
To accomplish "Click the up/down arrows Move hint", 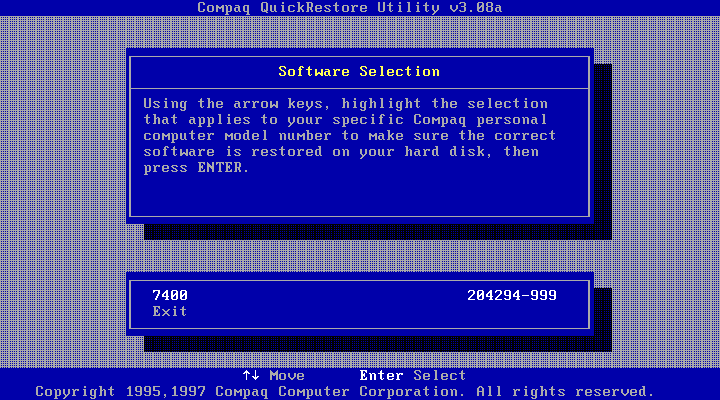I will 274,376.
